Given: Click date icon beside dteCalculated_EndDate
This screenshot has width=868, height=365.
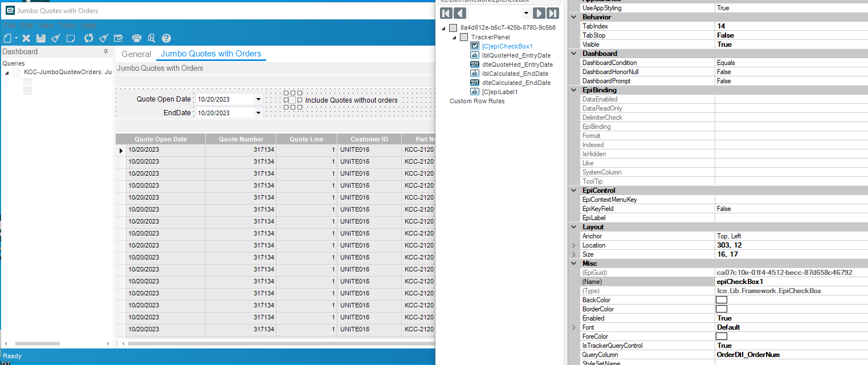Looking at the screenshot, I should pos(474,83).
